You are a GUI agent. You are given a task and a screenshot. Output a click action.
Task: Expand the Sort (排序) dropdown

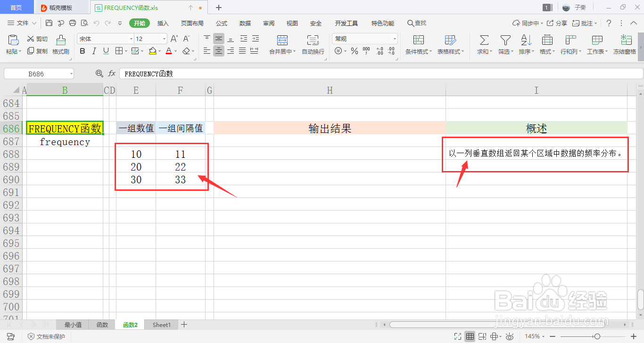click(x=533, y=52)
